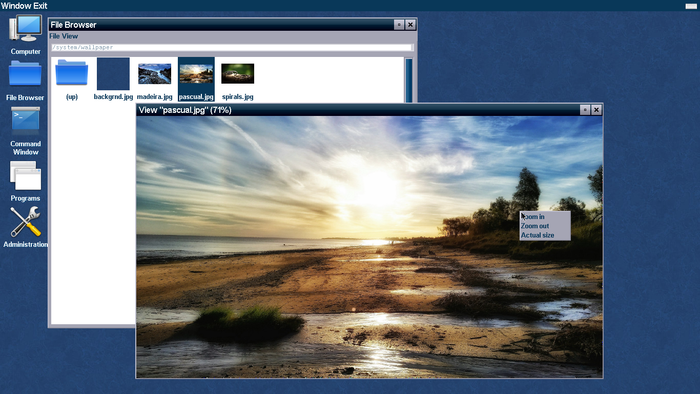Open the View menu in File Browser
The image size is (700, 394).
[x=70, y=36]
